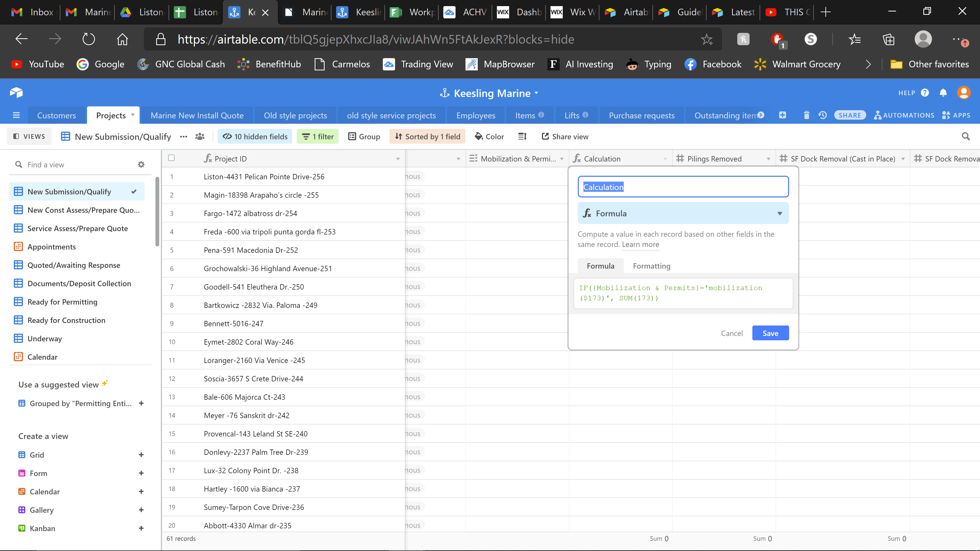Open the Group records menu

click(364, 136)
